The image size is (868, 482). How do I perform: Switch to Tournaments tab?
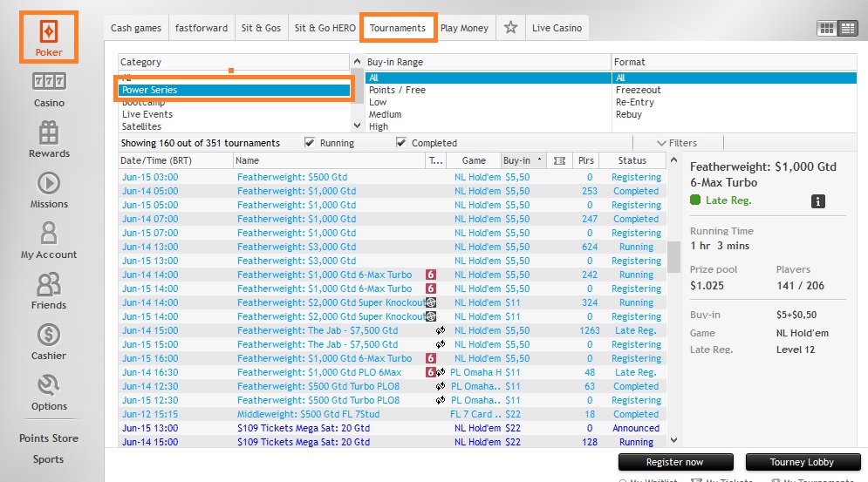tap(398, 28)
